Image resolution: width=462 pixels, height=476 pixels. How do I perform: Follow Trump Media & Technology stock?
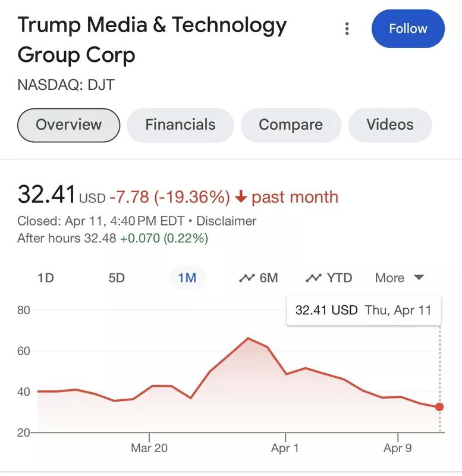(408, 29)
